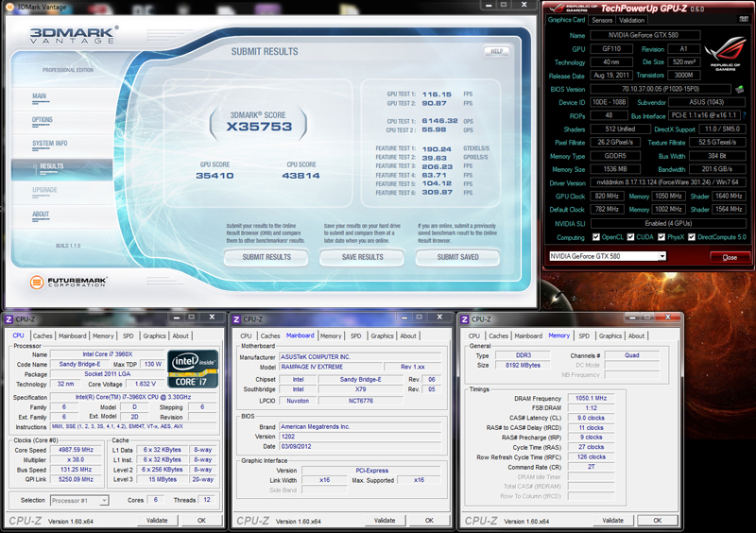Click the Save Results button
Viewport: 756px width, 533px height.
coord(362,257)
